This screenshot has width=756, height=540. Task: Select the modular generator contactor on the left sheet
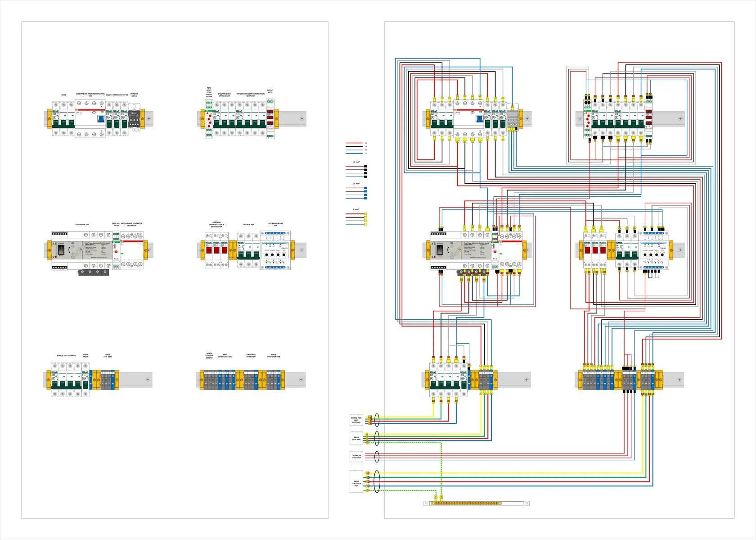pyautogui.click(x=132, y=250)
